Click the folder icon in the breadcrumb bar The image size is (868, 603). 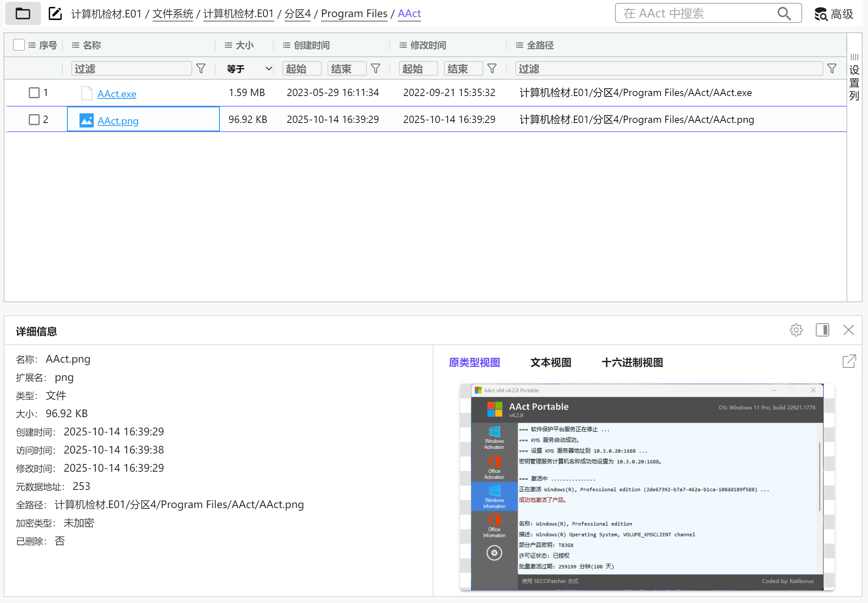point(23,13)
